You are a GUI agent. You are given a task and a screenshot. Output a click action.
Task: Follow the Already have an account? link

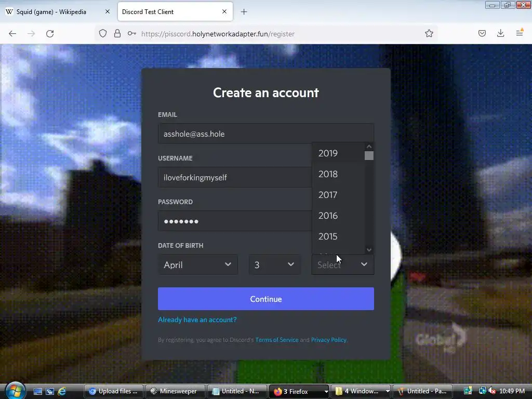pyautogui.click(x=197, y=320)
